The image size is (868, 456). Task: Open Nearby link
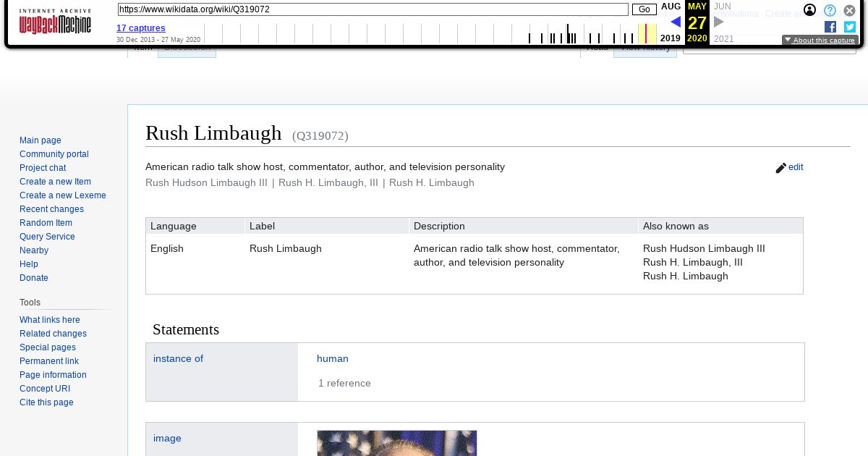34,250
